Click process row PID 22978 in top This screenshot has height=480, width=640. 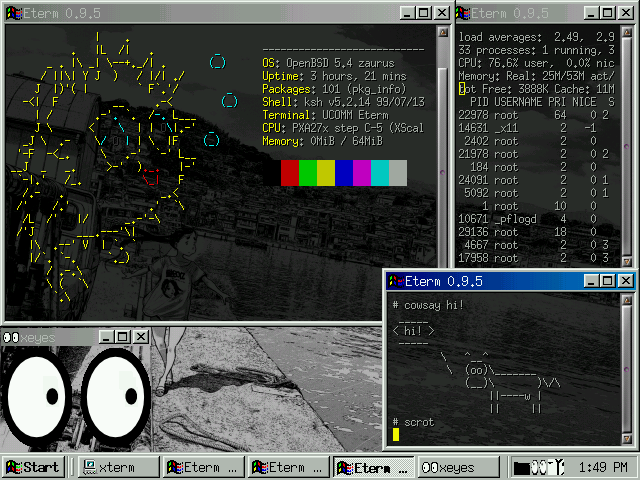click(x=536, y=115)
